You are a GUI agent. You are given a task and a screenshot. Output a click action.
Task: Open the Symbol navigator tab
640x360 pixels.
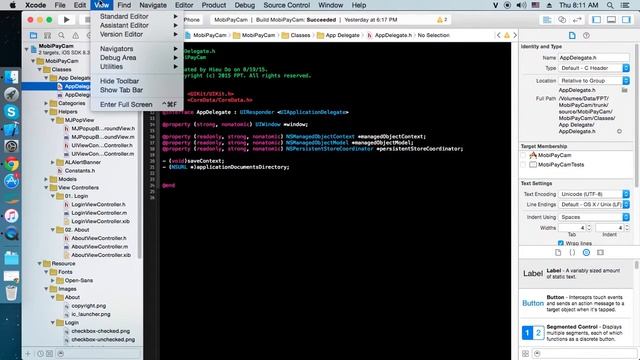pyautogui.click(x=47, y=36)
